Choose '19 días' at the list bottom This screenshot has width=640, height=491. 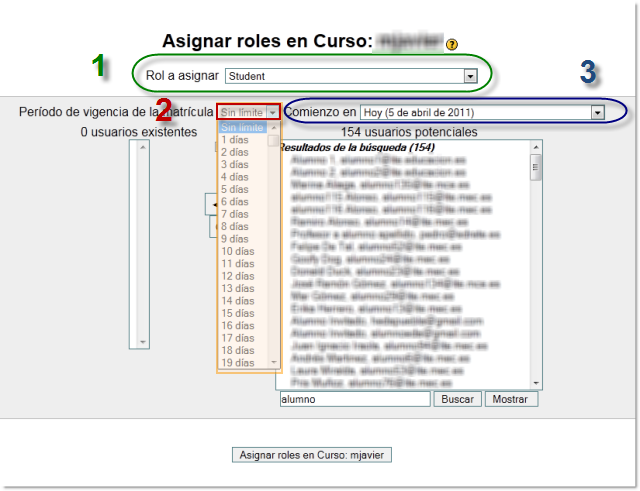(x=238, y=363)
